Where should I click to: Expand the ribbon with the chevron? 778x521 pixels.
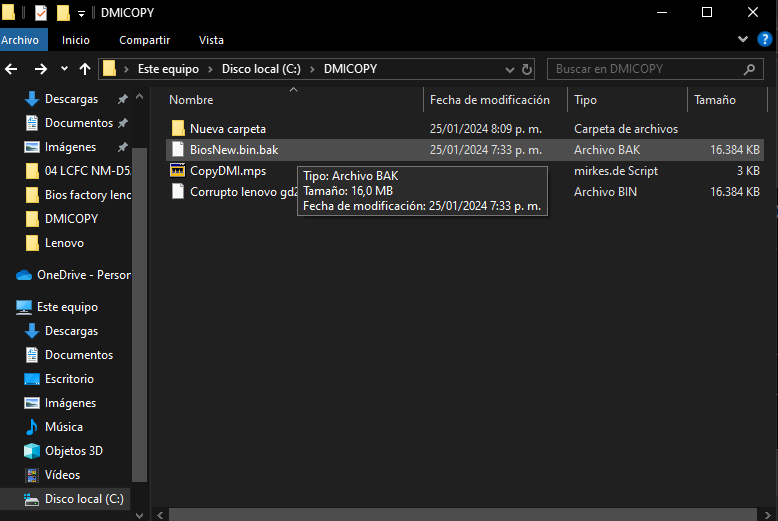coord(742,39)
